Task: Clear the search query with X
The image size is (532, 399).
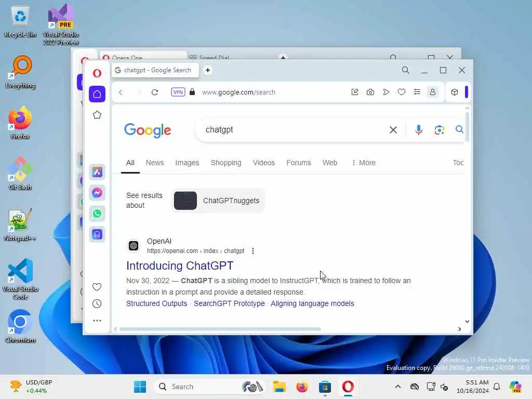Action: pos(393,130)
